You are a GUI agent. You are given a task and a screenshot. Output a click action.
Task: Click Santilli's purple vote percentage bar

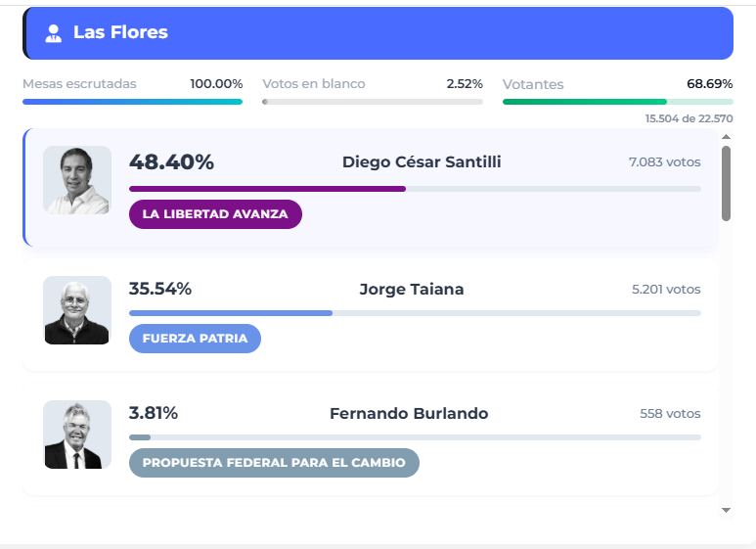[267, 189]
